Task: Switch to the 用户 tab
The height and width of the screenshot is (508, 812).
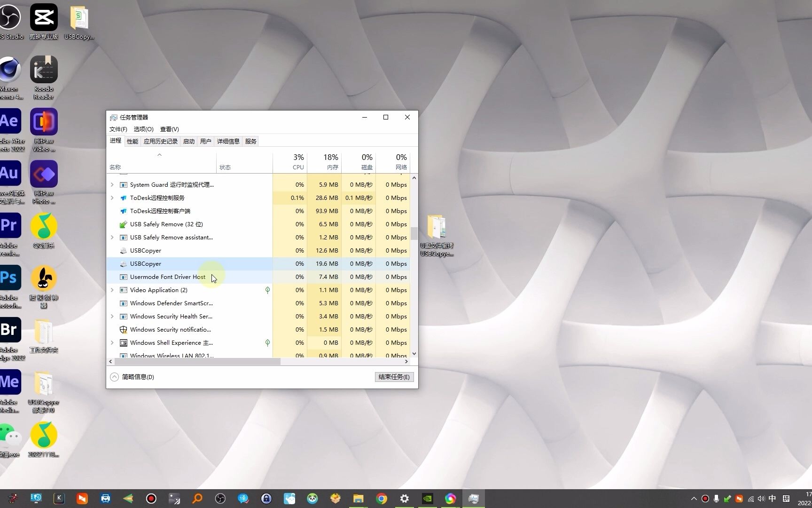Action: (205, 141)
